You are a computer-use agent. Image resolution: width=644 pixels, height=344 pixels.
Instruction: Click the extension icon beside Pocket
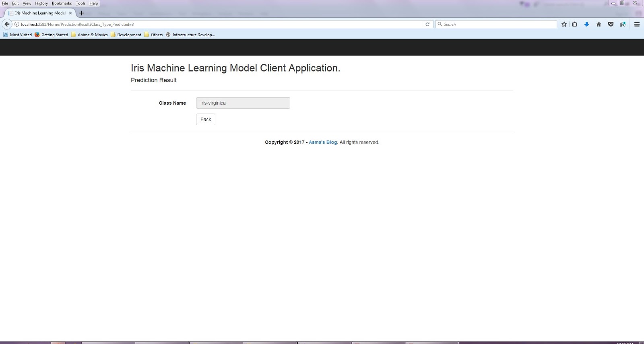point(623,24)
